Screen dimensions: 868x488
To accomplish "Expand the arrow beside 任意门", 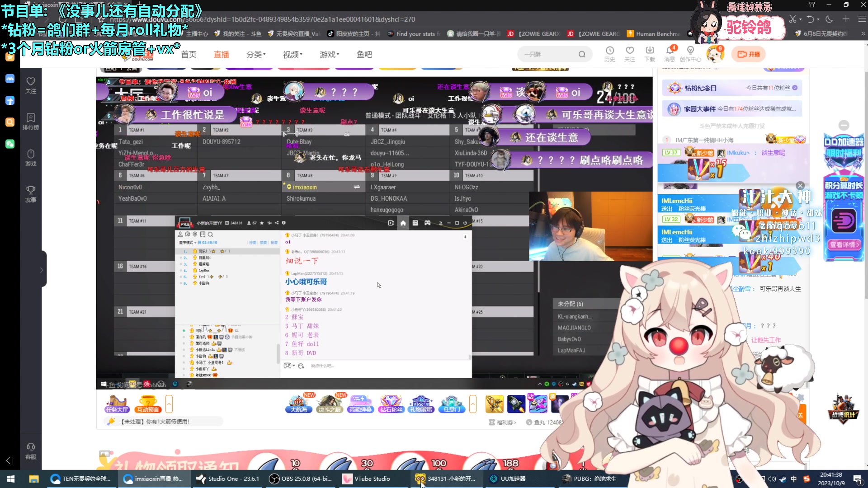I will point(473,404).
